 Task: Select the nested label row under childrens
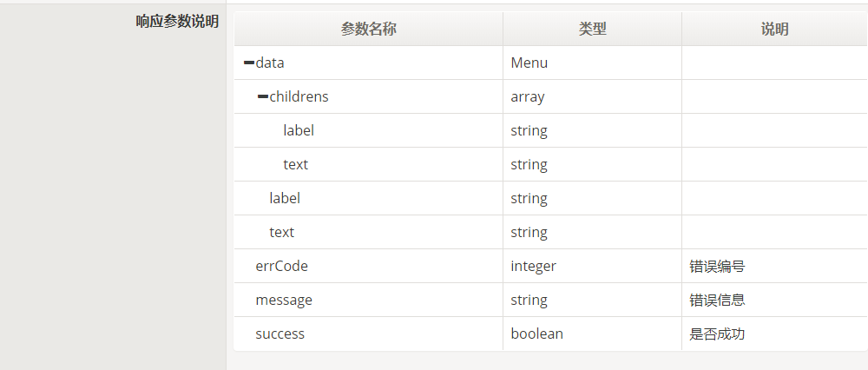[x=551, y=131]
